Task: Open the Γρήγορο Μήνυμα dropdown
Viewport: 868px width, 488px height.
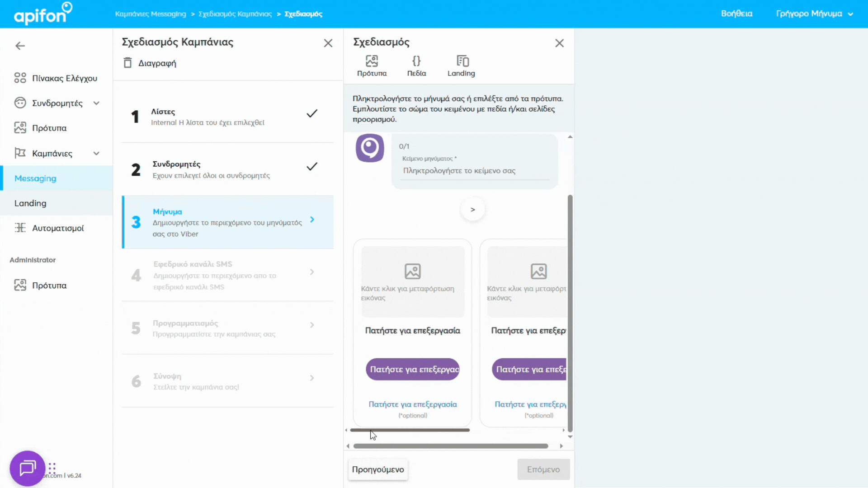Action: tap(814, 14)
